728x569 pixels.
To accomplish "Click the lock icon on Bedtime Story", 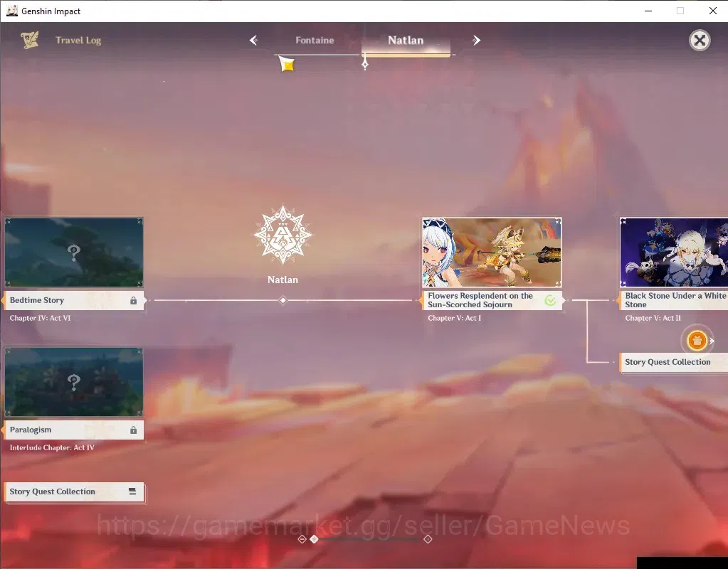I will pos(134,301).
